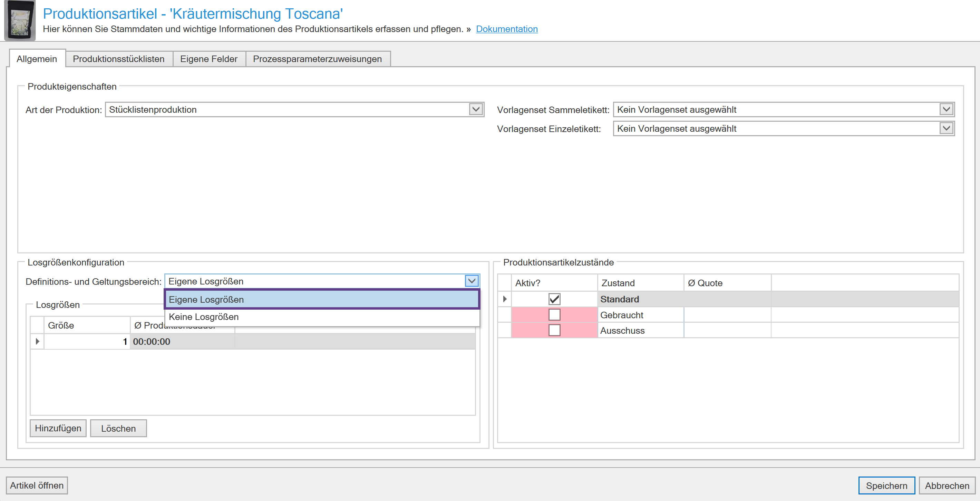980x501 pixels.
Task: Expand Art der Produktion dropdown arrow
Action: [x=476, y=109]
